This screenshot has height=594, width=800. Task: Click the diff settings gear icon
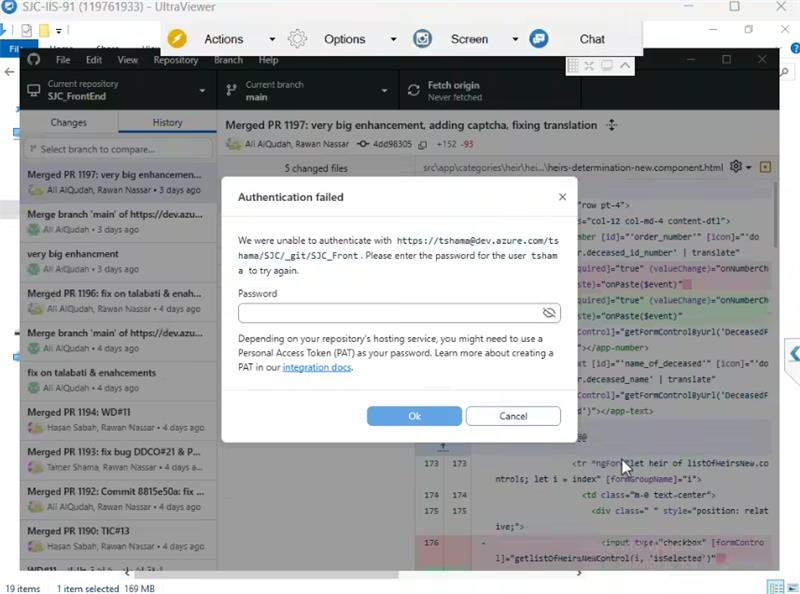(737, 167)
